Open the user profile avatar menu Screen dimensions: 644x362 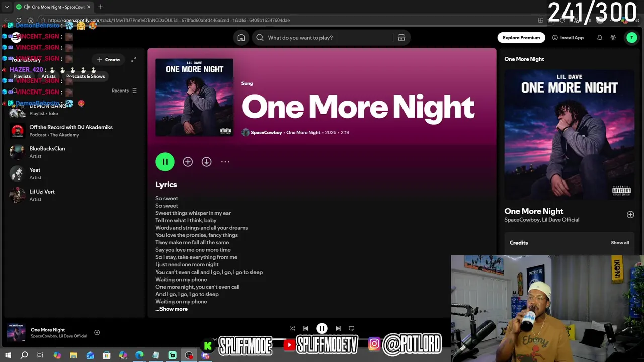tap(631, 38)
